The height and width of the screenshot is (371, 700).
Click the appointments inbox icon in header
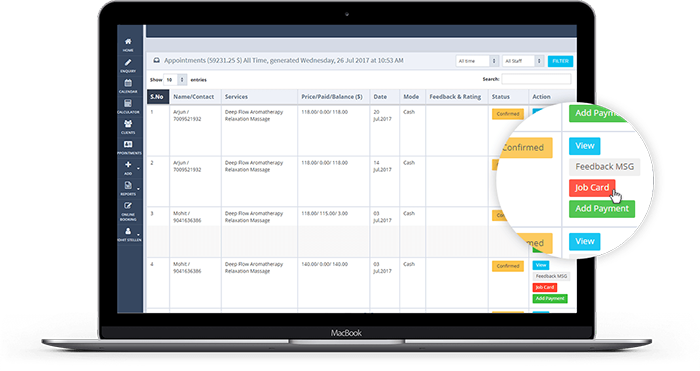(157, 60)
